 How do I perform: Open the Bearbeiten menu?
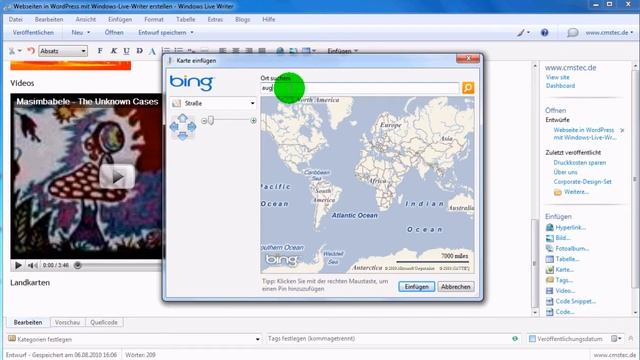pos(49,20)
